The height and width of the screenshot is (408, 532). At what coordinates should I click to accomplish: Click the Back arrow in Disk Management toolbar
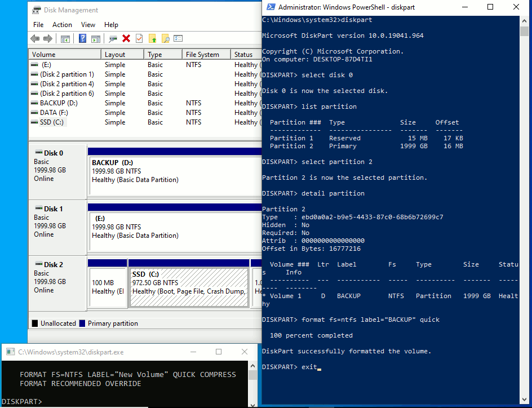coord(35,39)
